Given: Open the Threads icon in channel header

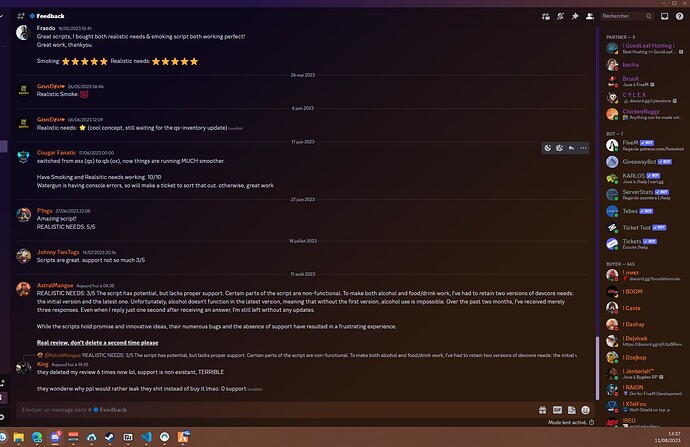Looking at the screenshot, I should 546,16.
